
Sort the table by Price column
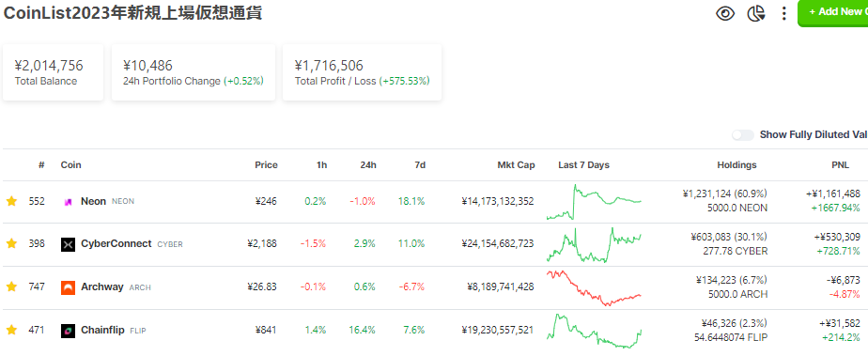(266, 165)
